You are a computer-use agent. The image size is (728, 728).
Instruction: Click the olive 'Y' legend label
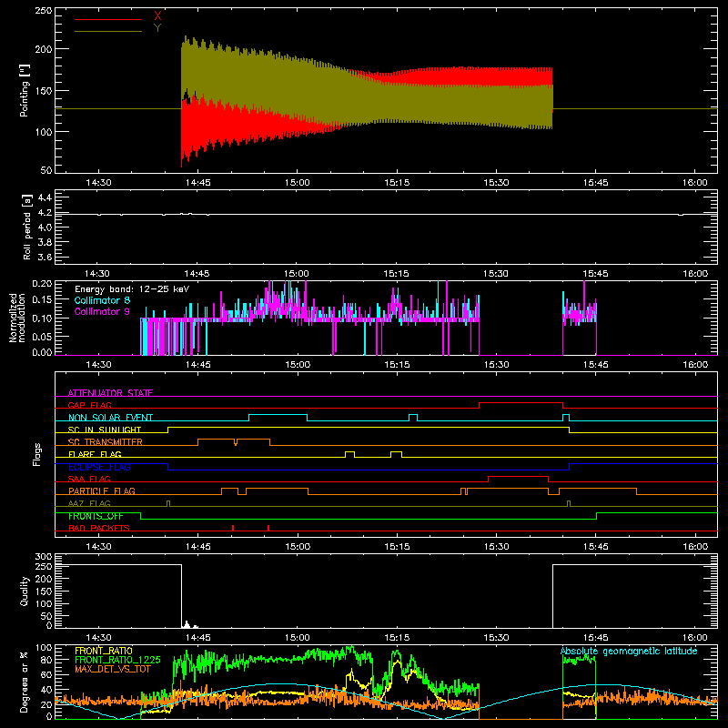coord(157,28)
